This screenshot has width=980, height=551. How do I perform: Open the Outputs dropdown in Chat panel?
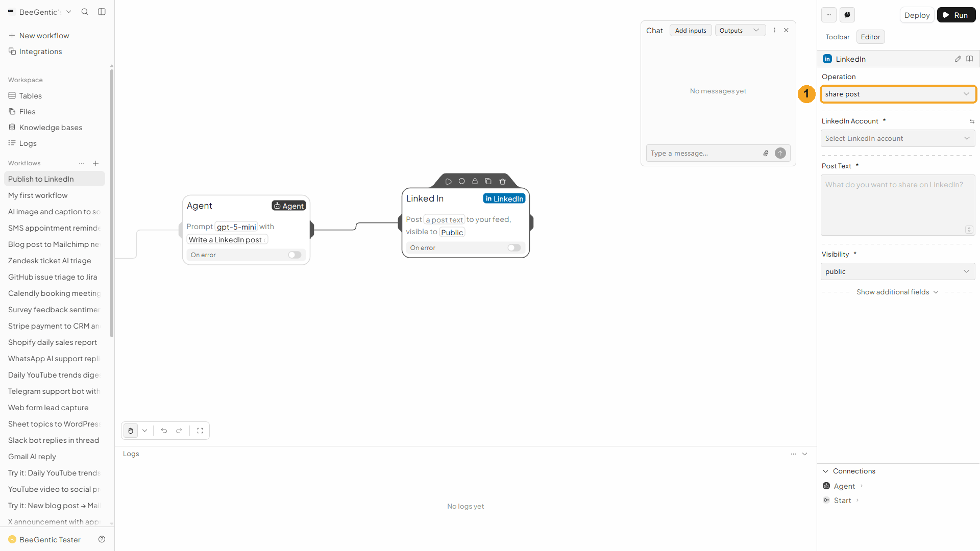point(740,30)
